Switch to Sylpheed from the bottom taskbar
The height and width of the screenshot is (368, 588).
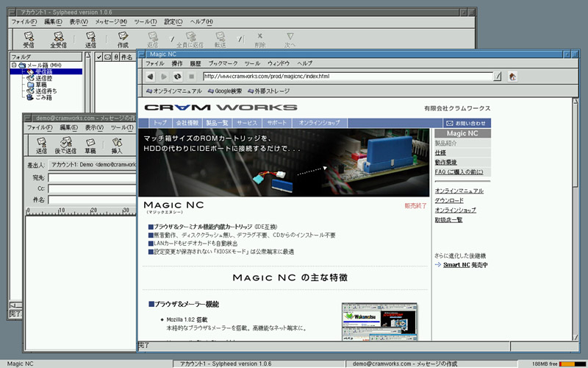click(259, 364)
